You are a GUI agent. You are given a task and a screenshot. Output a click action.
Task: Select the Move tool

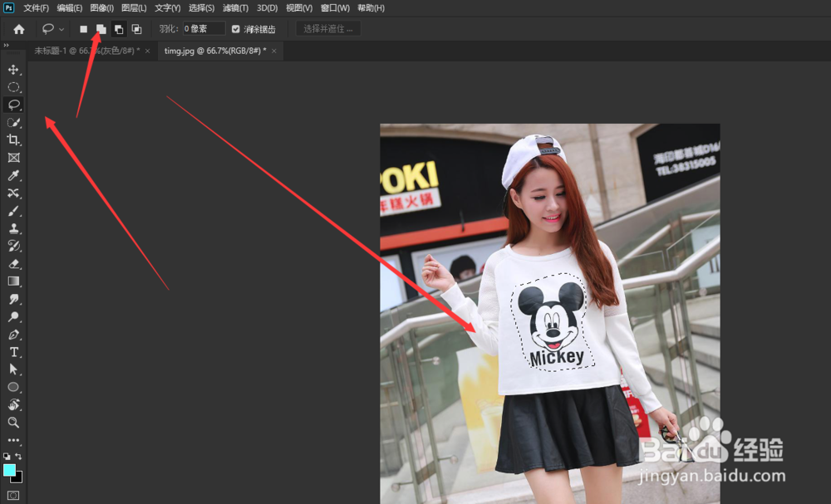click(x=13, y=70)
